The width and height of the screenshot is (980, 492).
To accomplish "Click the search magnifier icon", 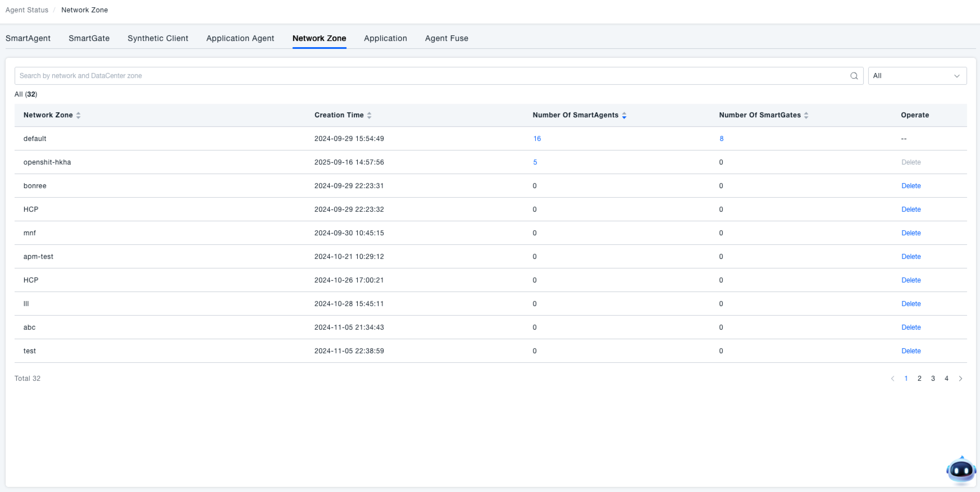I will [x=854, y=76].
